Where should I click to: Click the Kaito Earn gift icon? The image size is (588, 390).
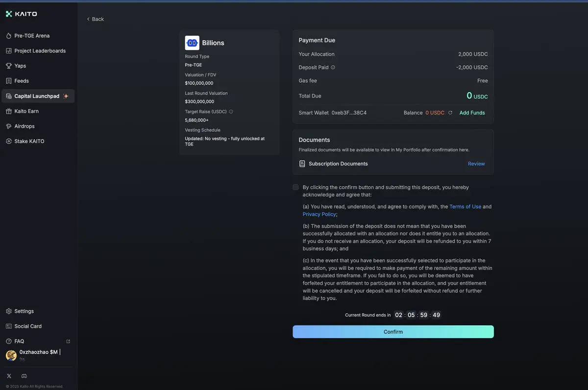point(9,111)
